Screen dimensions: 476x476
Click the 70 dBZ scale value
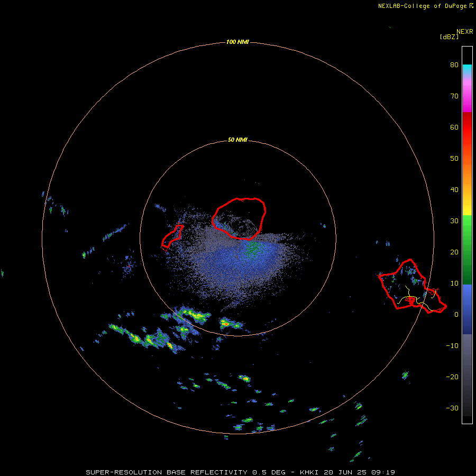(x=454, y=96)
